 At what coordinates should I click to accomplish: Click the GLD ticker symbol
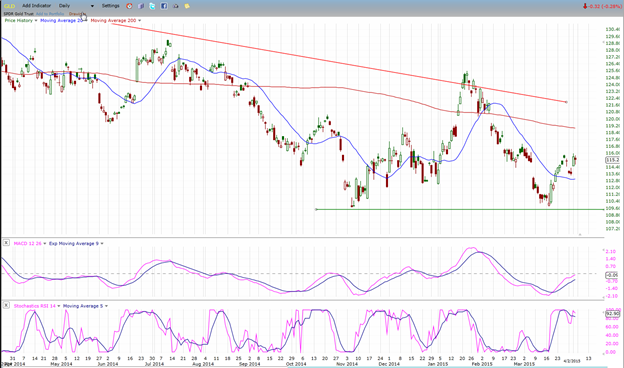(x=9, y=6)
